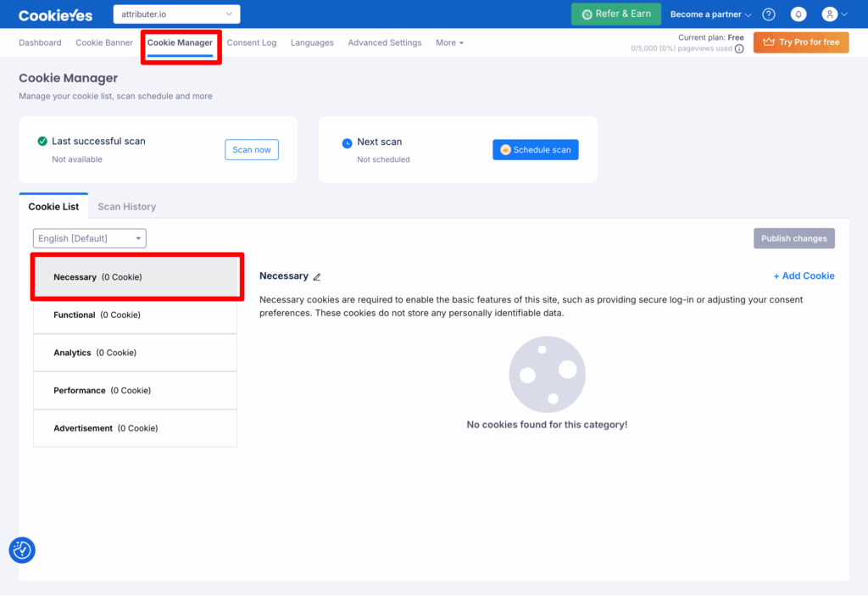Switch to the Scan History tab

pyautogui.click(x=127, y=207)
